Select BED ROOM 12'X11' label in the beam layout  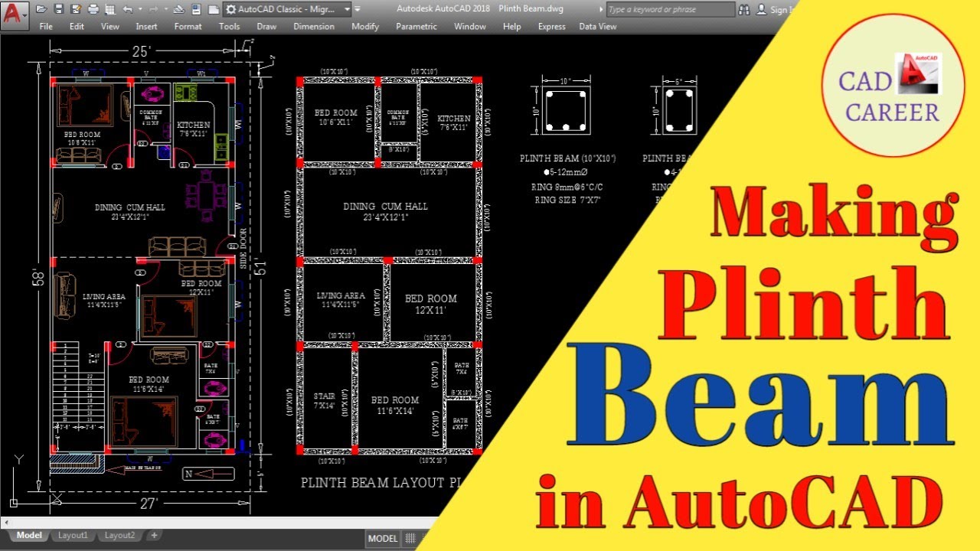coord(431,304)
